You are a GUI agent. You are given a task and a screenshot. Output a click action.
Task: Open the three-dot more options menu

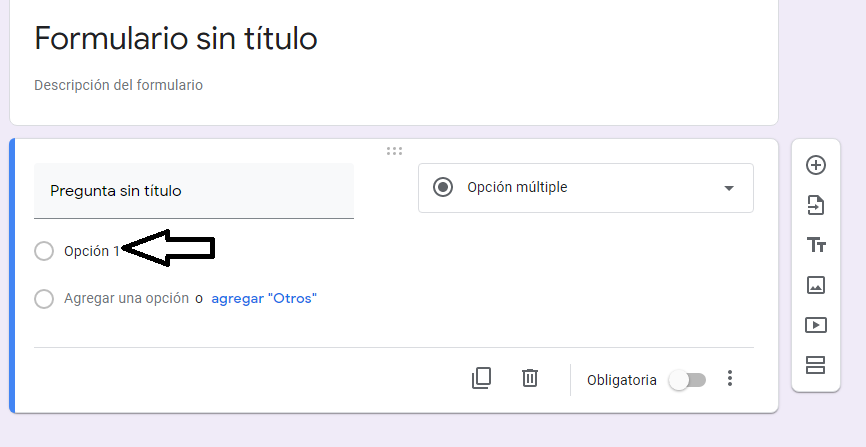point(730,378)
